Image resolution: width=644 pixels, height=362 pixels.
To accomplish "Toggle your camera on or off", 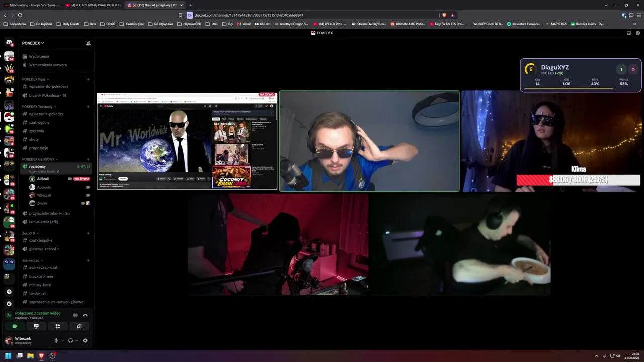I will (x=15, y=326).
